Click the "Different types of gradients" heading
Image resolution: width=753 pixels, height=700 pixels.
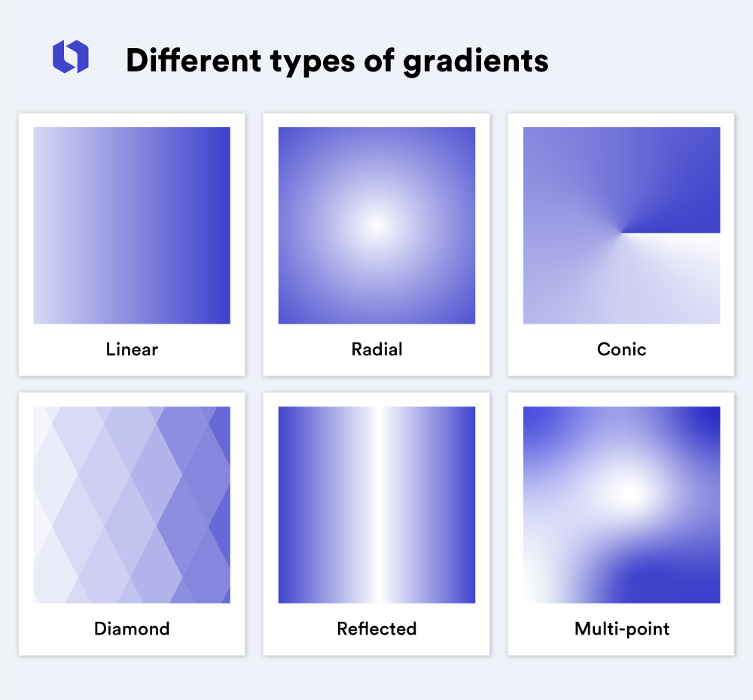337,60
